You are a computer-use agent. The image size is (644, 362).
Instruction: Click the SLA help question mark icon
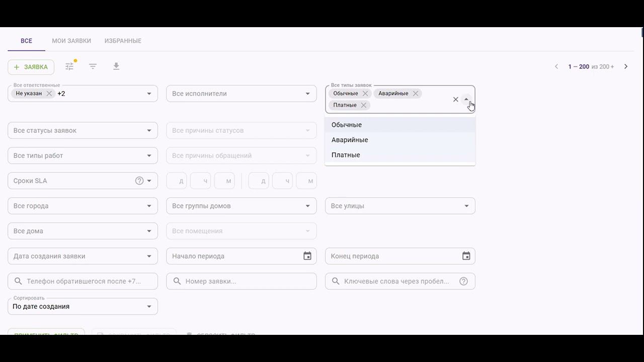(x=139, y=180)
